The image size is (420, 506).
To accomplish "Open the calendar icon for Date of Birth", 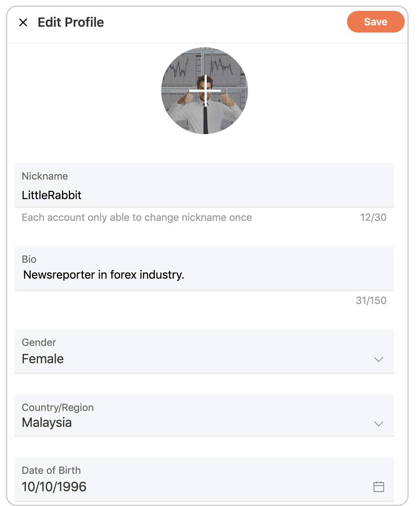I will [378, 486].
